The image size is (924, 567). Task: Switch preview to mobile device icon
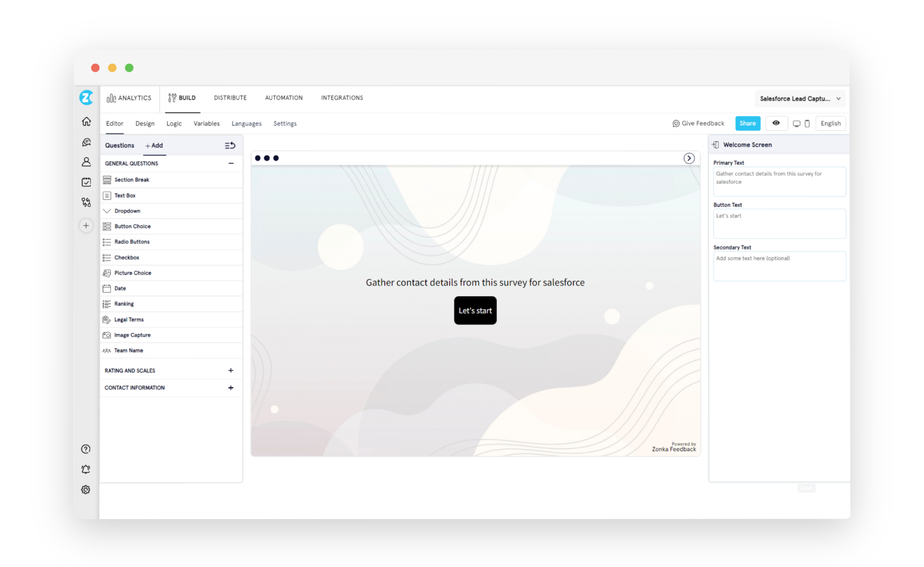pyautogui.click(x=806, y=123)
